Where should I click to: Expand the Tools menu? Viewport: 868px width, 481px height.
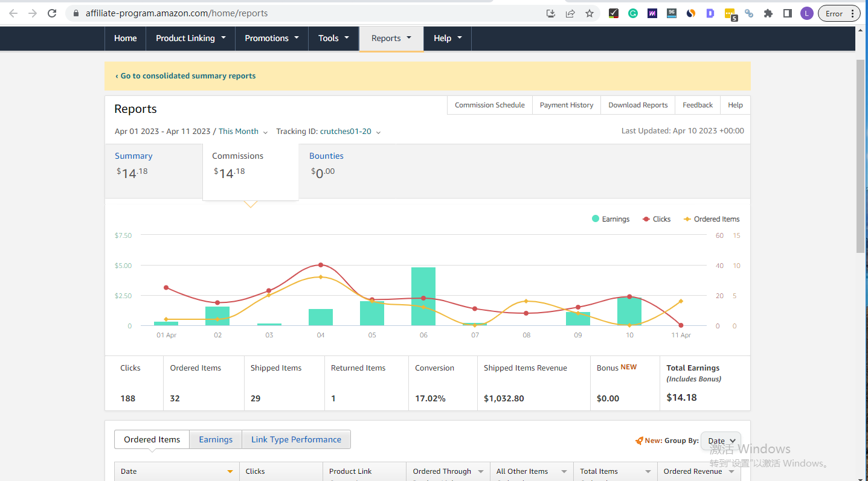pyautogui.click(x=333, y=38)
